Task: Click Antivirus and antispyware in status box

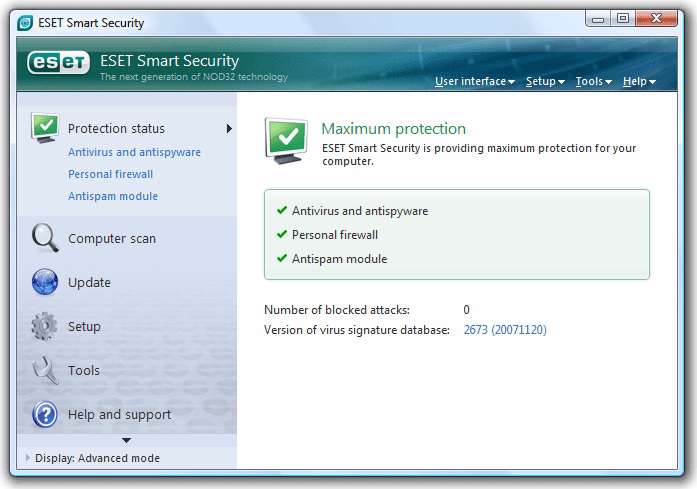Action: coord(360,211)
